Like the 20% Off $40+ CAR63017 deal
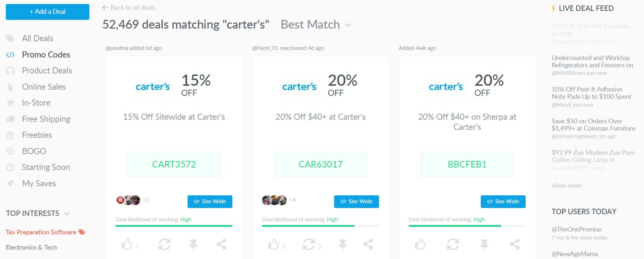The image size is (644, 259). point(274,245)
